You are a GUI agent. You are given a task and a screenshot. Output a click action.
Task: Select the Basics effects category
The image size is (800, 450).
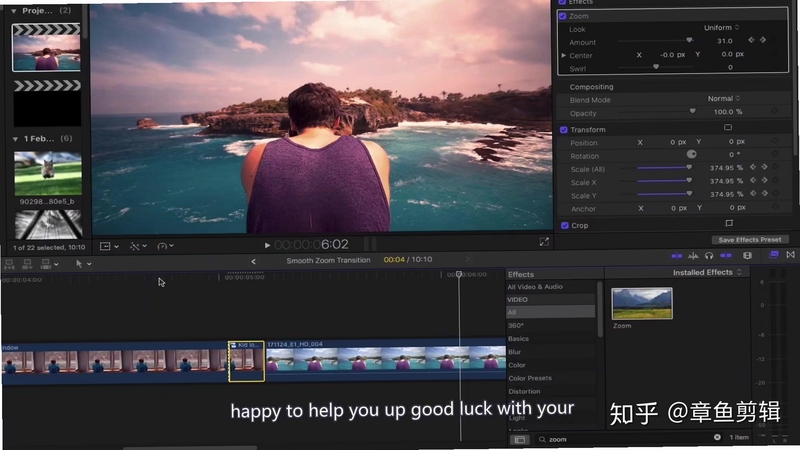click(x=518, y=339)
